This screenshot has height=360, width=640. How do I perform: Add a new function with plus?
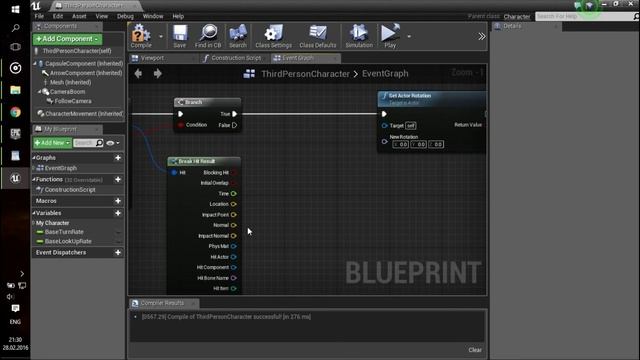click(x=118, y=179)
